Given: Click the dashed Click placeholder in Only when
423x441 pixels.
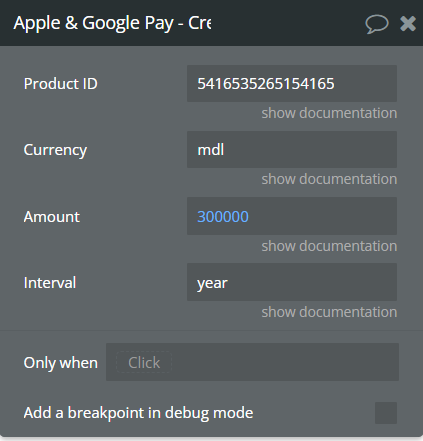Looking at the screenshot, I should coord(144,362).
